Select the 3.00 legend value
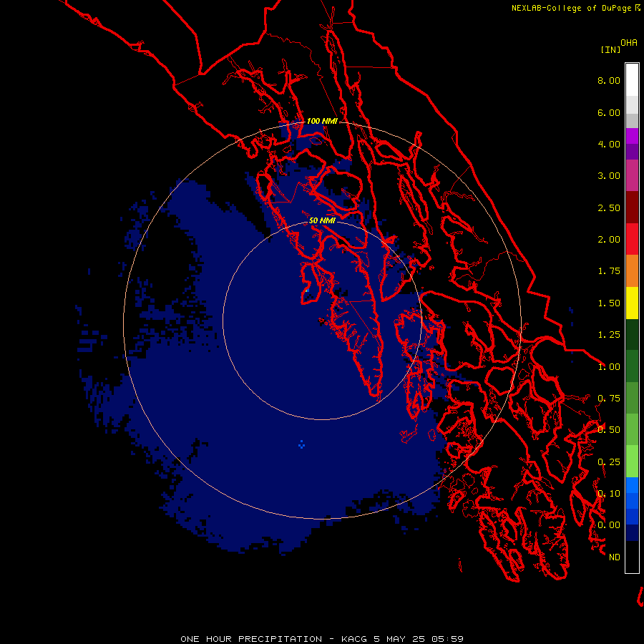644x644 pixels. (x=609, y=176)
